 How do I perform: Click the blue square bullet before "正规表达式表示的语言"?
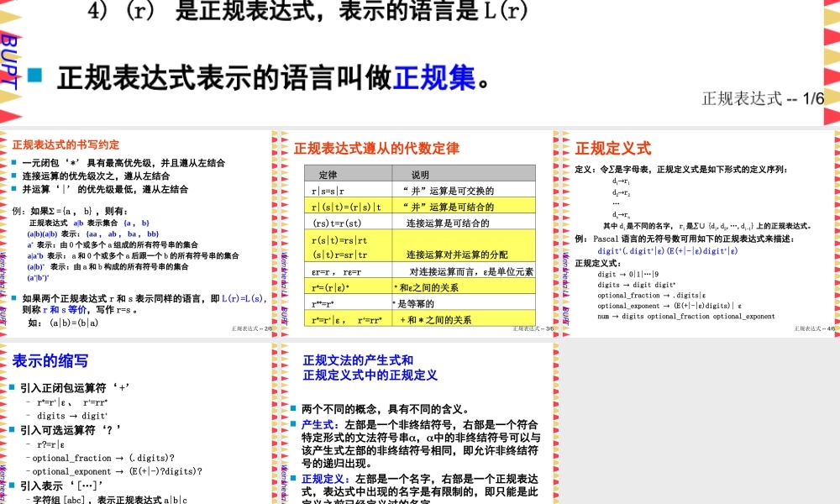34,75
